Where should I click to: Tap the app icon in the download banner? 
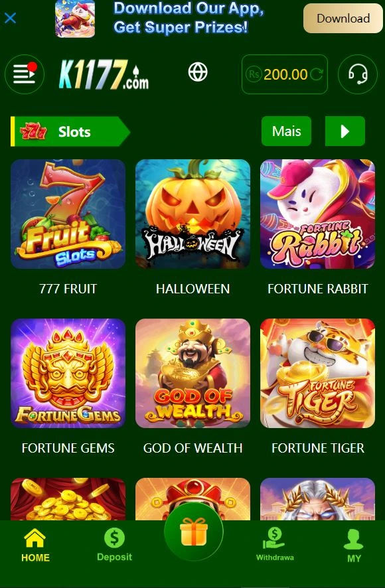pyautogui.click(x=75, y=19)
